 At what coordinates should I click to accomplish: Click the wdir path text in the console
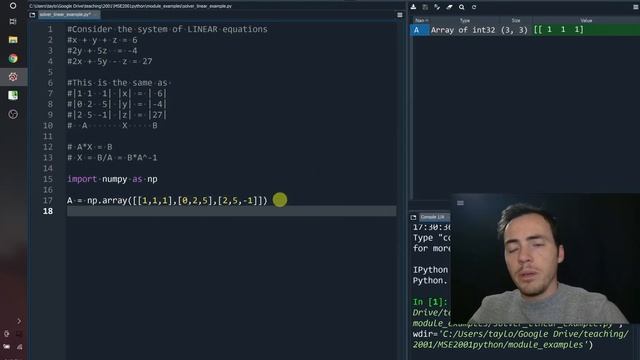tap(520, 339)
